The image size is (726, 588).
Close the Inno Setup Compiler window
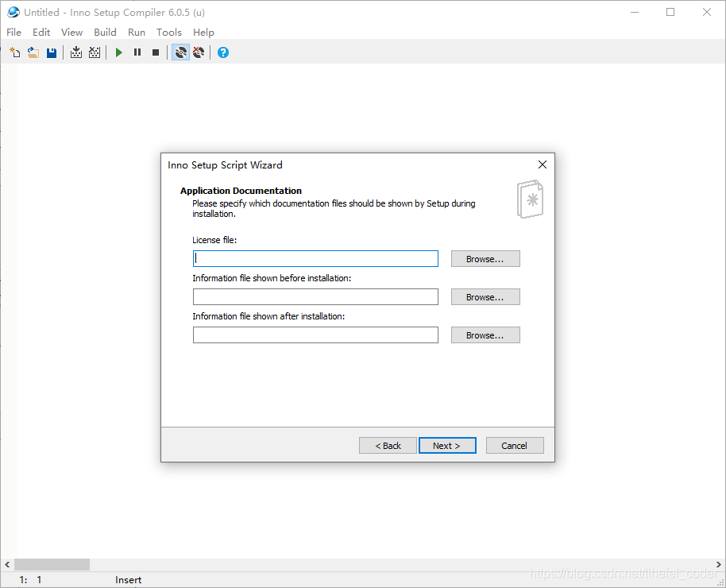click(707, 12)
